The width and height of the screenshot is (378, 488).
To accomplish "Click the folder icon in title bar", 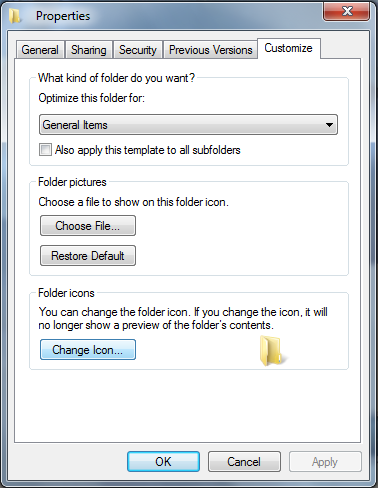I will (15, 16).
